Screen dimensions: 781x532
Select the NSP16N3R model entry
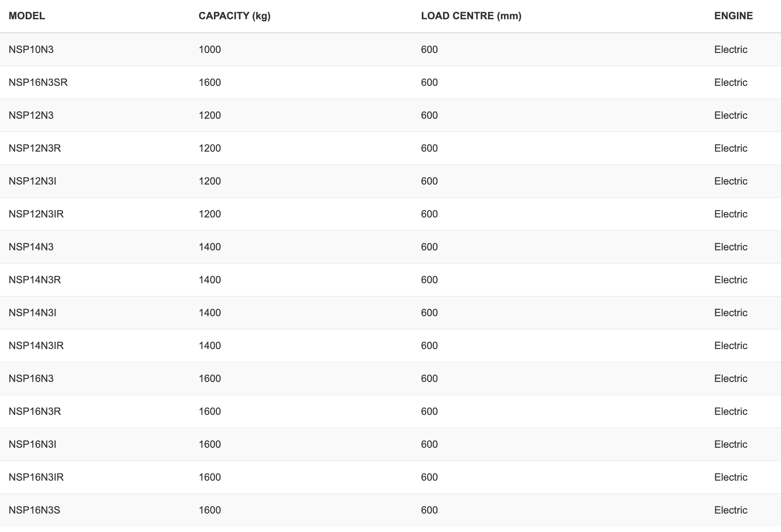[x=35, y=411]
